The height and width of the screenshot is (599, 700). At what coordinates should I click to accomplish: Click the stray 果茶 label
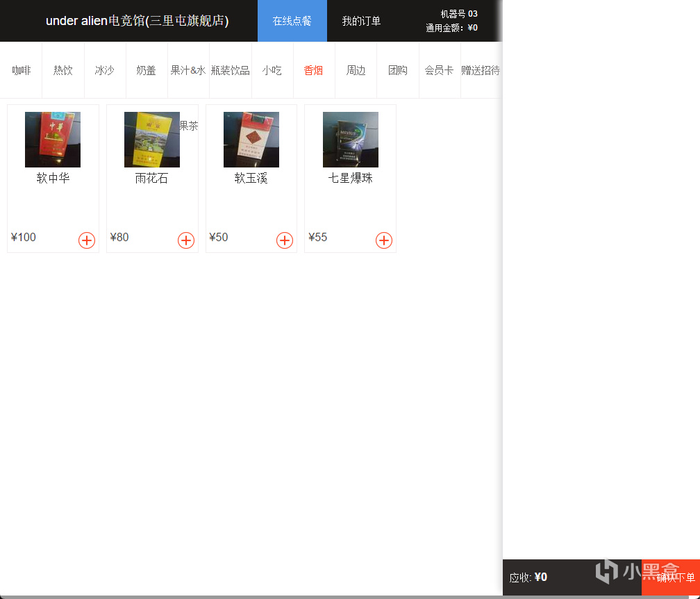click(x=189, y=126)
